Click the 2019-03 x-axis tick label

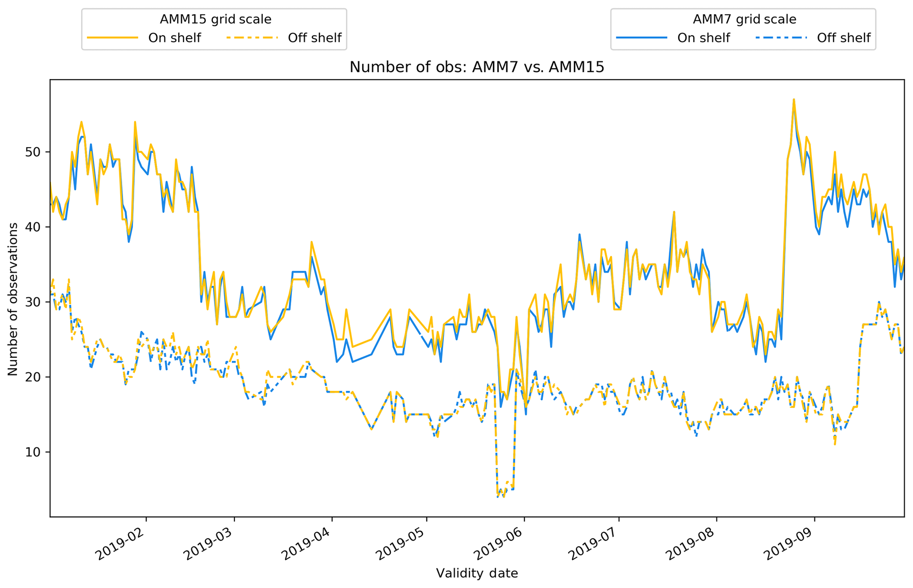(x=208, y=544)
